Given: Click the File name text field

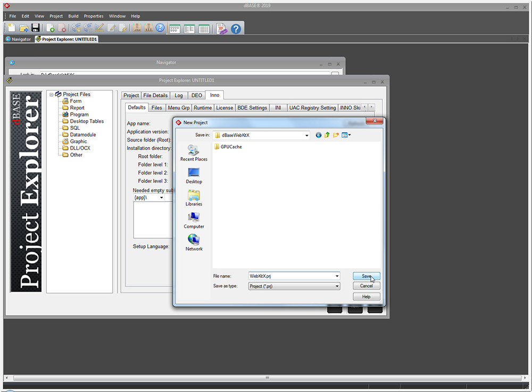Looking at the screenshot, I should [x=291, y=276].
